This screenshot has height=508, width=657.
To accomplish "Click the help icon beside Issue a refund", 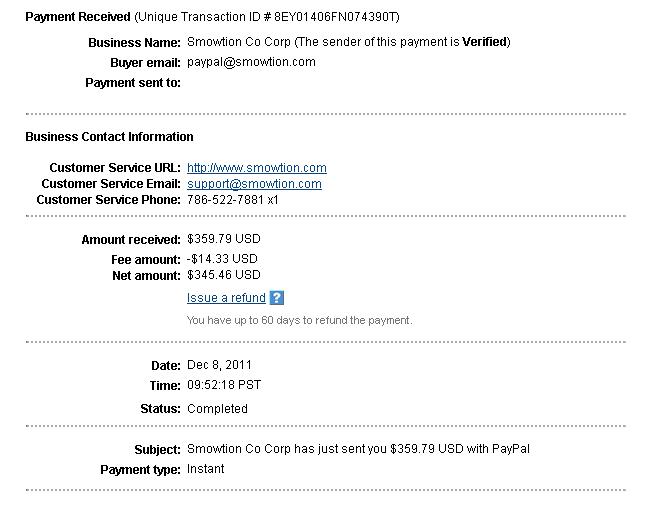I will tap(277, 298).
